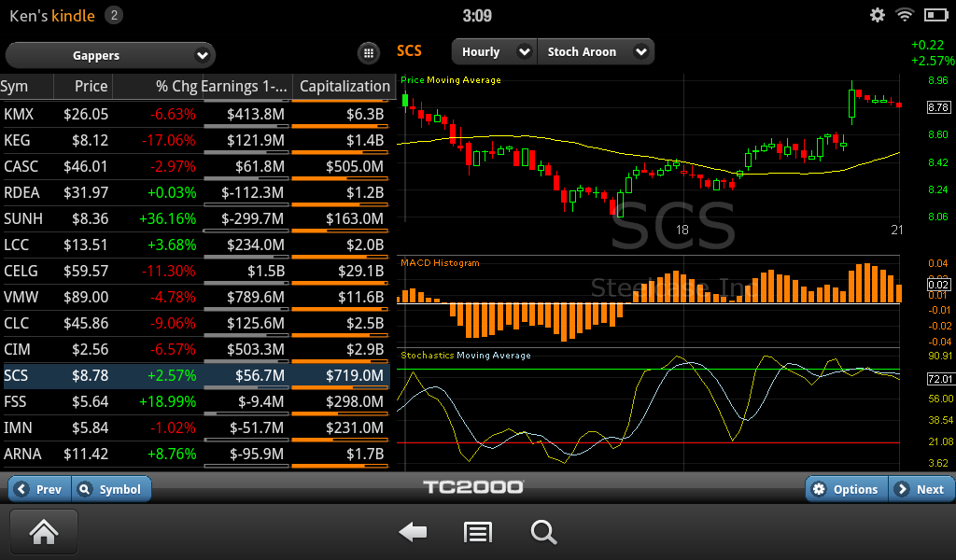Open notification count badge beside kindle
The image size is (956, 560).
113,15
